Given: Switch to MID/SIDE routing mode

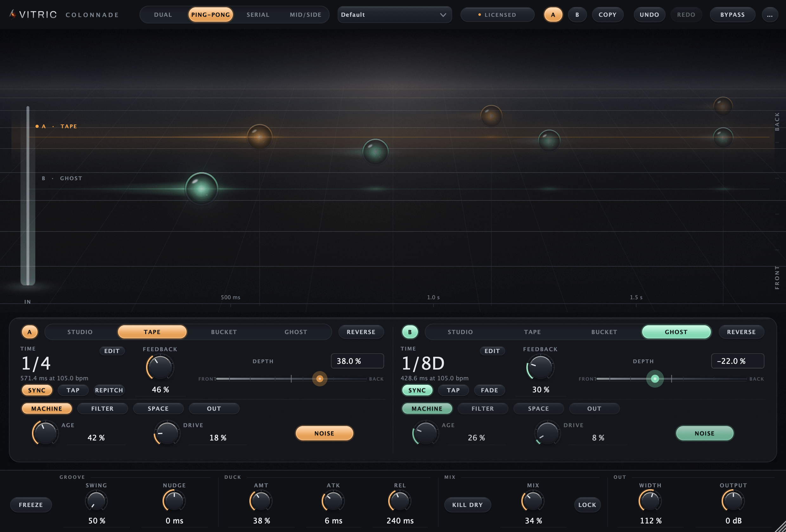Looking at the screenshot, I should (306, 15).
